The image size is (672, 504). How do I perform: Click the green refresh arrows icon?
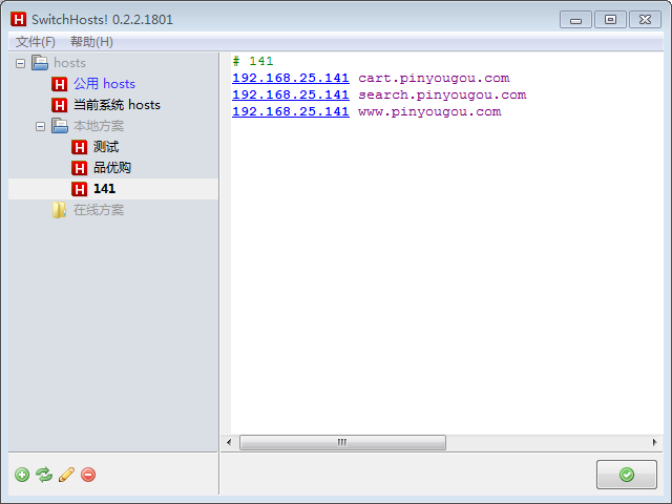pos(44,474)
